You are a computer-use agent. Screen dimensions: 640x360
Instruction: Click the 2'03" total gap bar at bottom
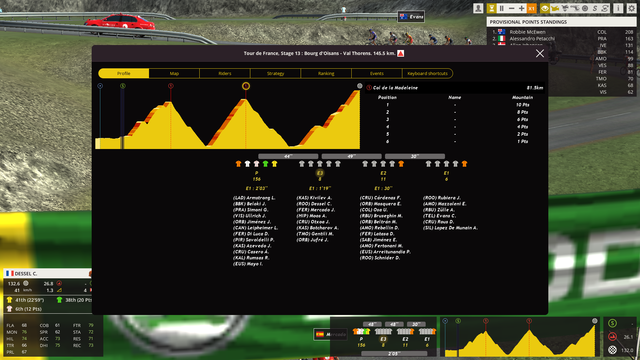[x=394, y=353]
